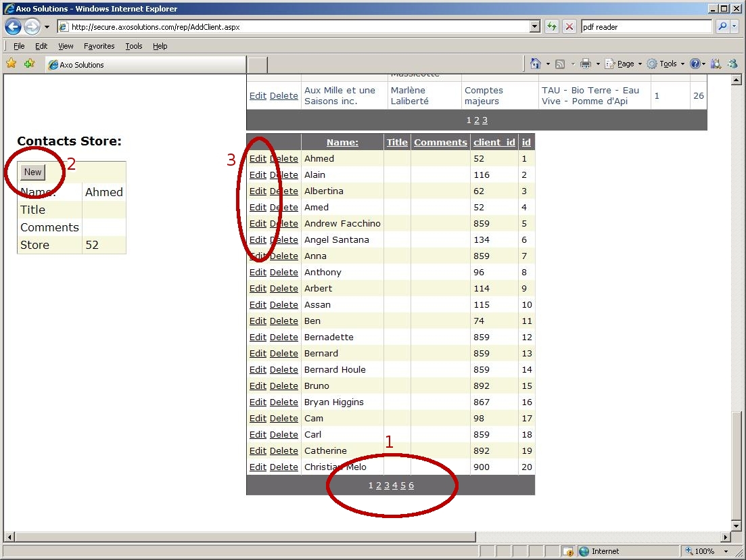Click Edit link for Catherine row
Viewport: 746px width, 560px height.
click(258, 450)
